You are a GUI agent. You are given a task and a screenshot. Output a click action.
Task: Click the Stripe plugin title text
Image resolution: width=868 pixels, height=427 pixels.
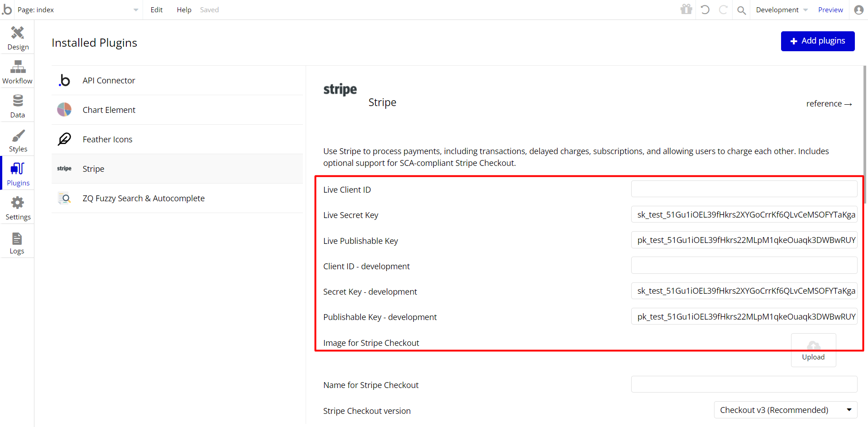point(382,102)
